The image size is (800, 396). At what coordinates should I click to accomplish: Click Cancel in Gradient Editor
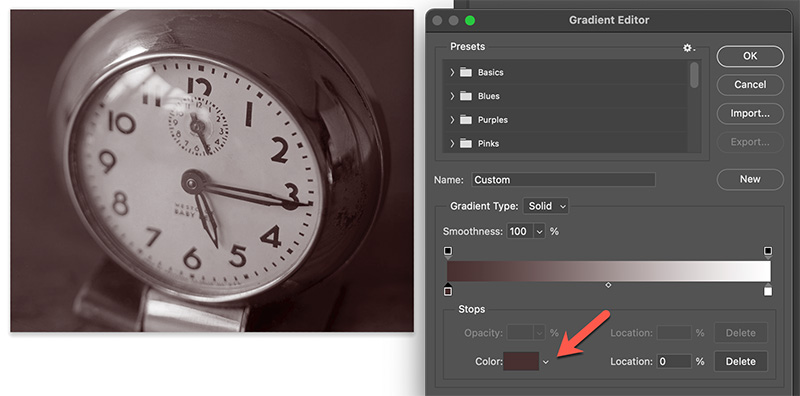point(750,85)
